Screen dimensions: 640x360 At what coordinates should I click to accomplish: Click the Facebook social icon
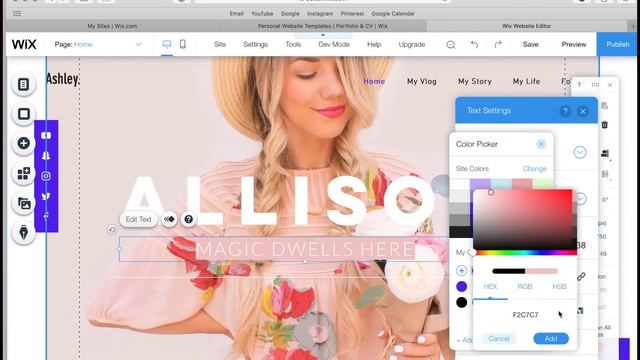pos(46,215)
